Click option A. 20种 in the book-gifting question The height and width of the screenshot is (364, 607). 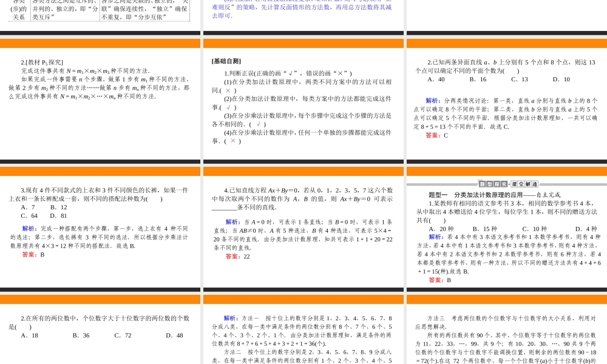point(441,229)
